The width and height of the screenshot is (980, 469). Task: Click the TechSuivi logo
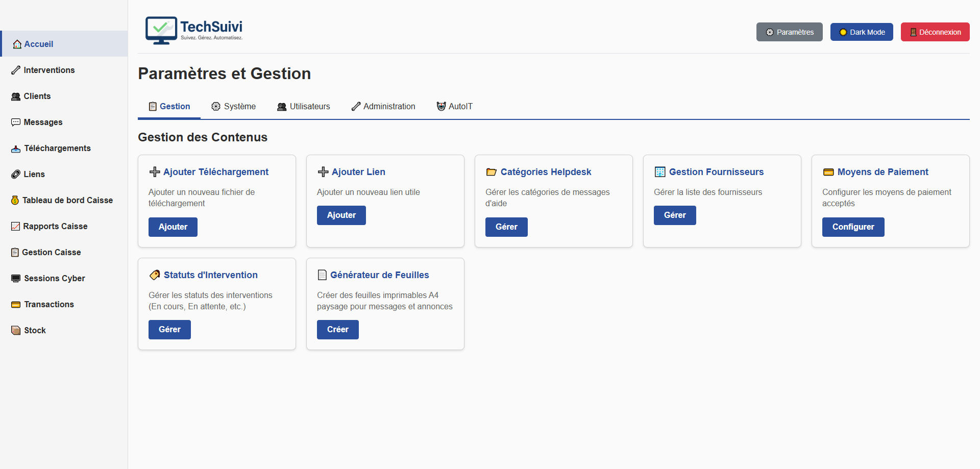click(x=194, y=31)
